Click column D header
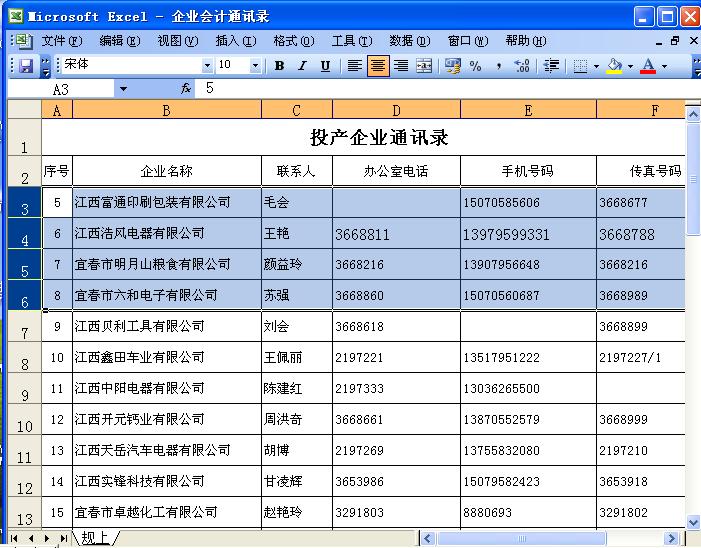The height and width of the screenshot is (548, 701). pos(396,110)
